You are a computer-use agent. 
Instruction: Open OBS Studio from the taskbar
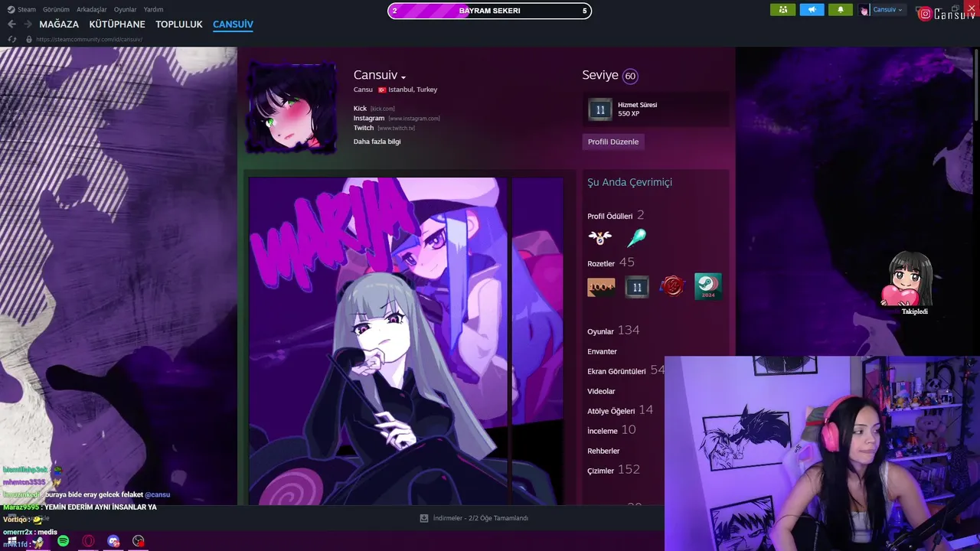[139, 541]
